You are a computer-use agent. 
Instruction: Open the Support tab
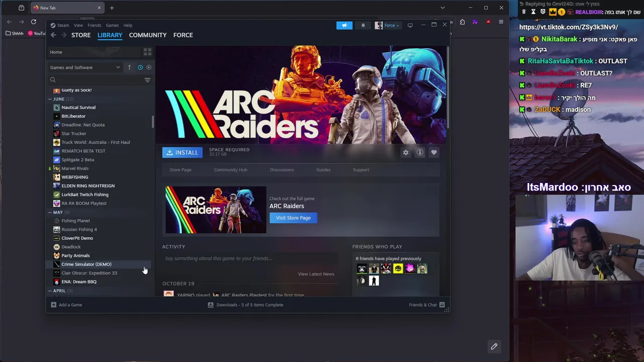[361, 170]
